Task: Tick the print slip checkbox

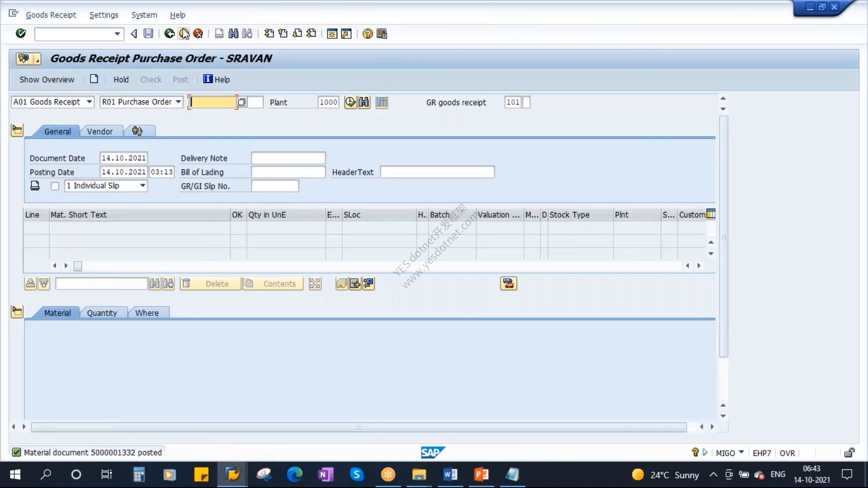Action: tap(55, 186)
